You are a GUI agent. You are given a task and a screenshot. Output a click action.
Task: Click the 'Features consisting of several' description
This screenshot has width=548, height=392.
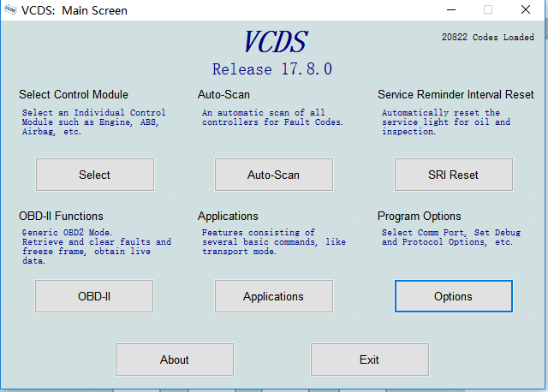click(274, 241)
